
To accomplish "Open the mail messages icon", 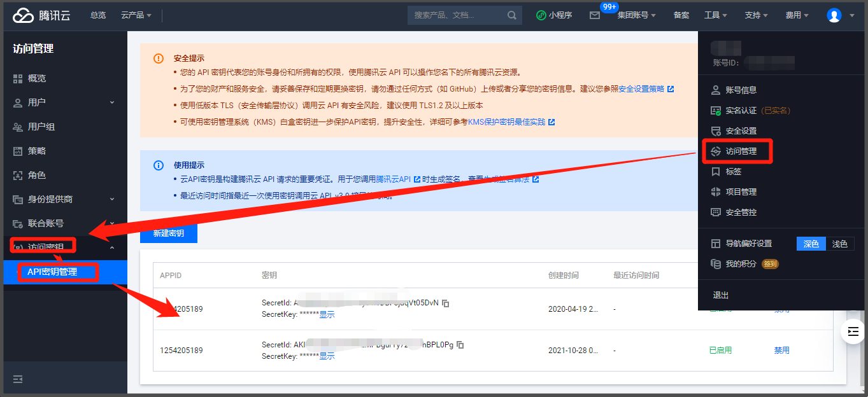I will click(595, 15).
